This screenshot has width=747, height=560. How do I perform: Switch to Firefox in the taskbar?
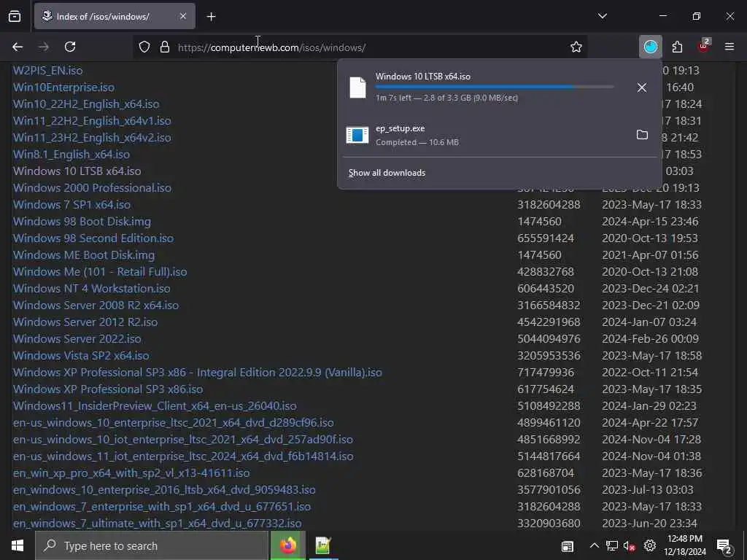pos(287,545)
